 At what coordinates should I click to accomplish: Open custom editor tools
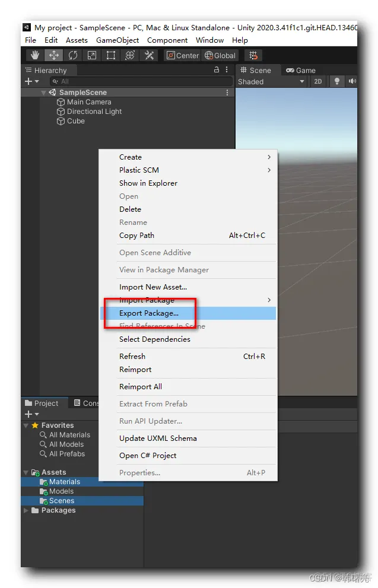point(149,56)
